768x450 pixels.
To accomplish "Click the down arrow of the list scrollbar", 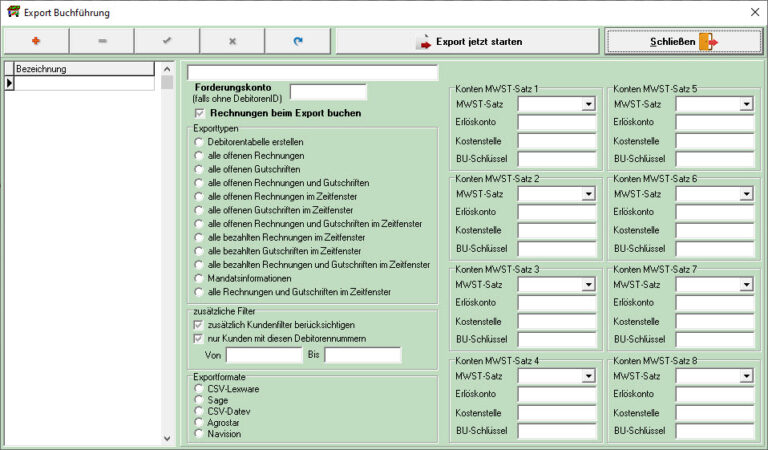I will pyautogui.click(x=167, y=438).
